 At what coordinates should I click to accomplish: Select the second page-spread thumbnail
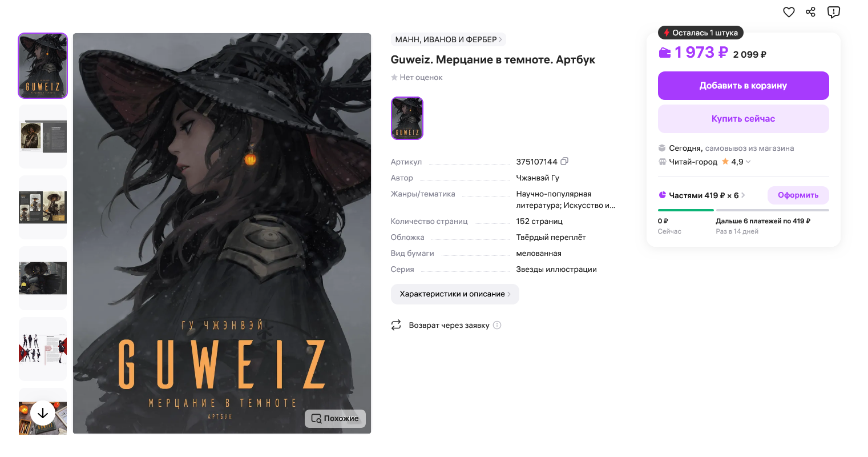coord(43,207)
